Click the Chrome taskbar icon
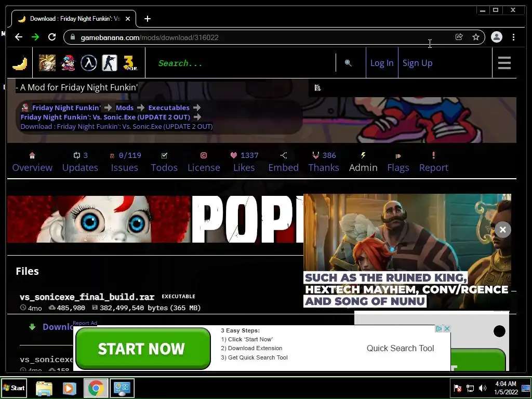Screen dimensions: 532x399 pyautogui.click(x=96, y=388)
